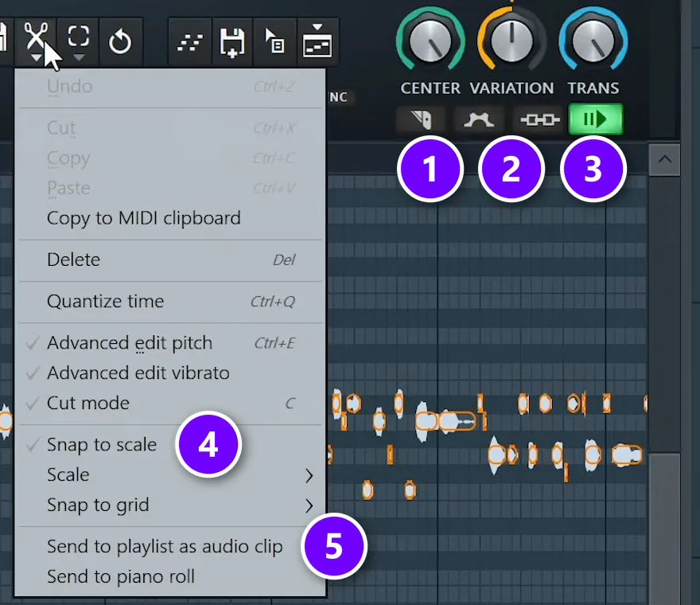Select Send to playlist as audio clip
Screen dimensions: 700x605
click(170, 546)
